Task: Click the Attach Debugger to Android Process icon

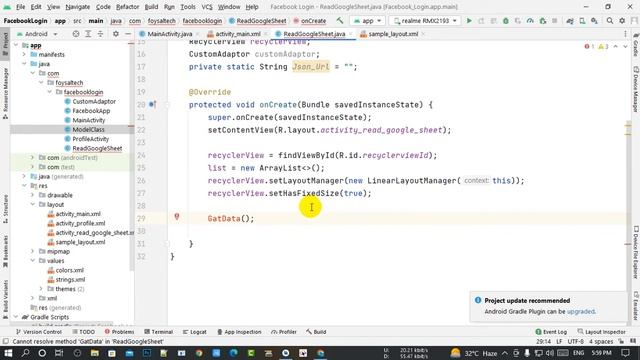Action: pos(542,21)
